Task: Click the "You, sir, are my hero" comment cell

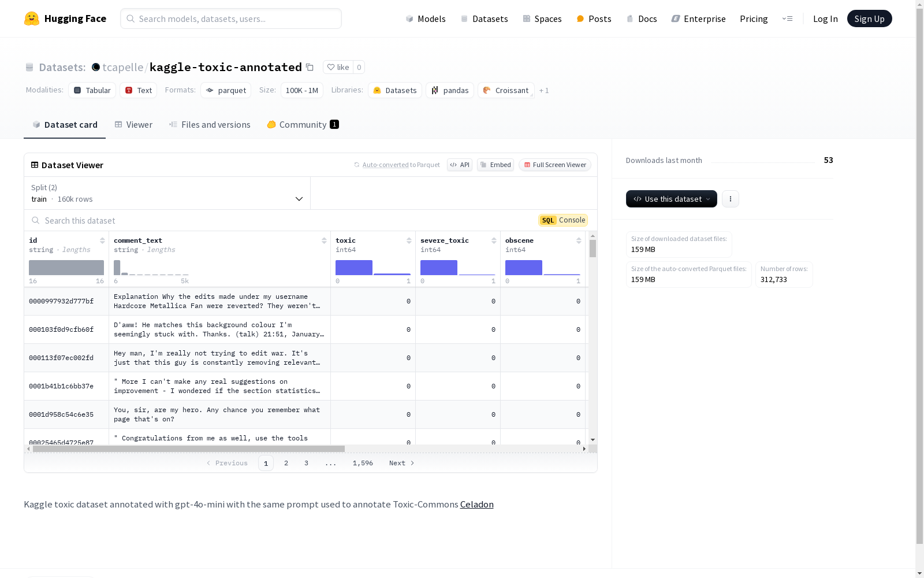Action: point(219,414)
